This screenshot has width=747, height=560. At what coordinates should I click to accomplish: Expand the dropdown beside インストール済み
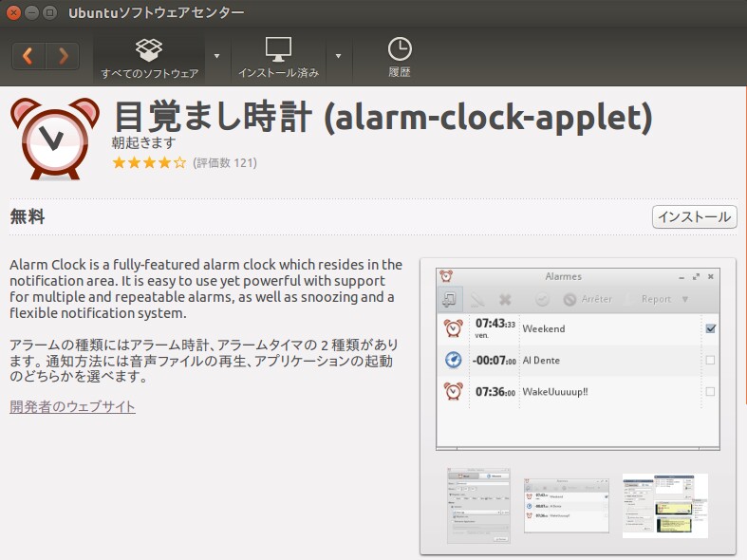tap(338, 56)
